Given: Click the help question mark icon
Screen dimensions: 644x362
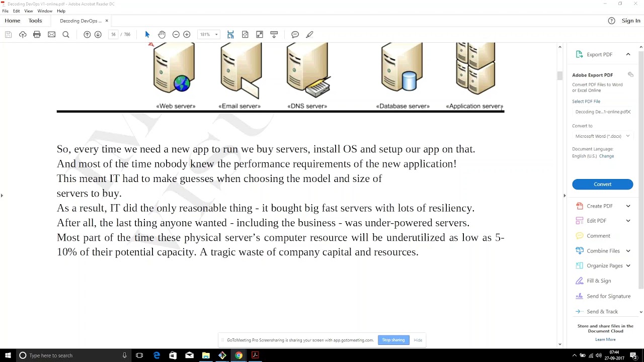Looking at the screenshot, I should coord(611,21).
